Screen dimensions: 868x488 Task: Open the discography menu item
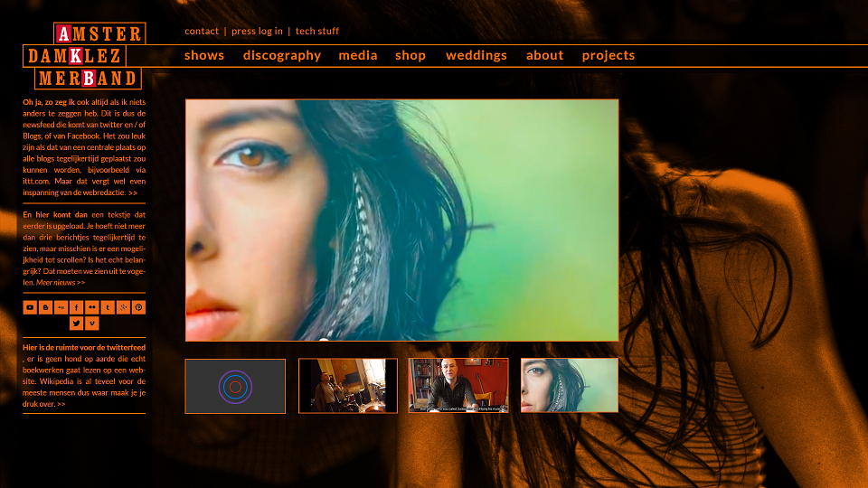282,55
